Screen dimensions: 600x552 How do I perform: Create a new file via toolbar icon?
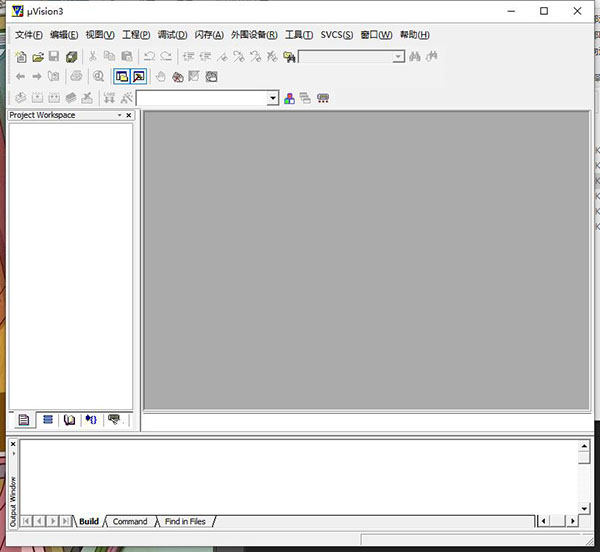pyautogui.click(x=21, y=57)
